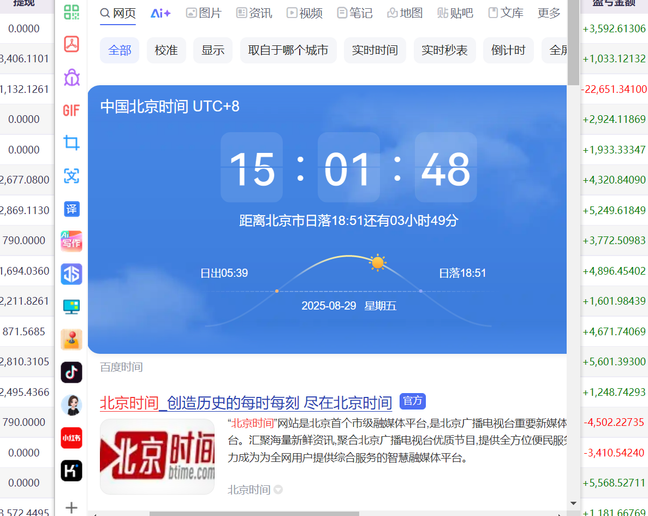Switch to the 图片 search tab
648x516 pixels.
pos(204,13)
